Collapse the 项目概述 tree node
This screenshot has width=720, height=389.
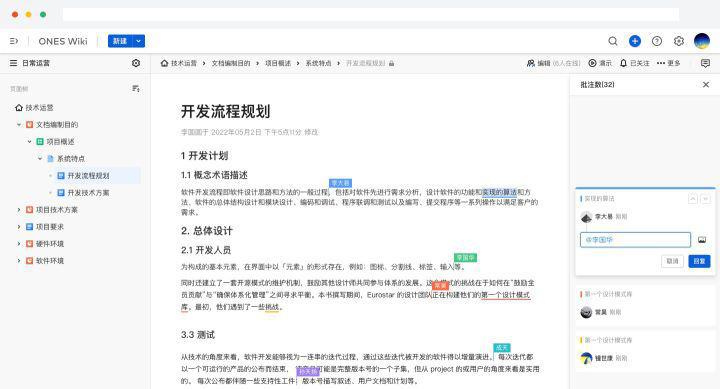click(29, 141)
